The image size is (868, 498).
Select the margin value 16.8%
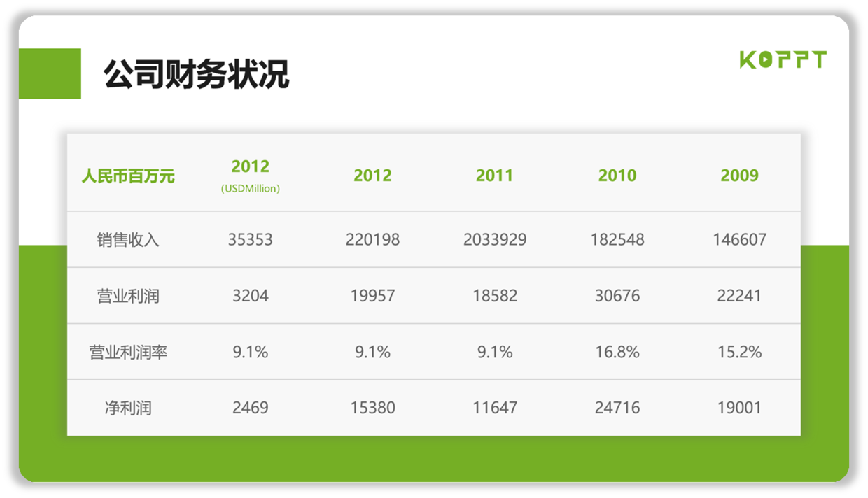click(617, 351)
